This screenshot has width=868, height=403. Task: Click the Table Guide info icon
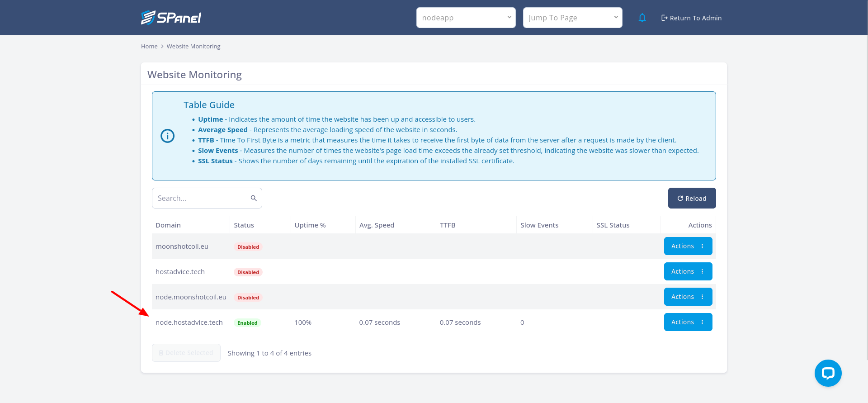(x=168, y=136)
